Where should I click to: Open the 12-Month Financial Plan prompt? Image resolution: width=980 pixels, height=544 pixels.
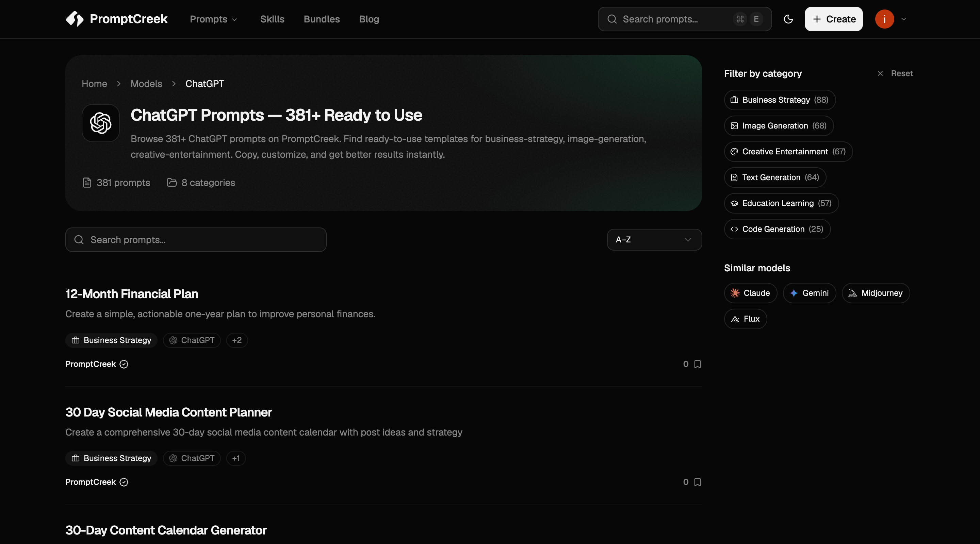tap(132, 294)
